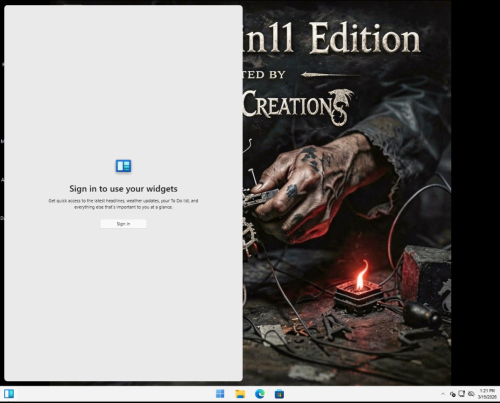The height and width of the screenshot is (403, 500).
Task: Open the Windows Start menu
Action: [220, 394]
